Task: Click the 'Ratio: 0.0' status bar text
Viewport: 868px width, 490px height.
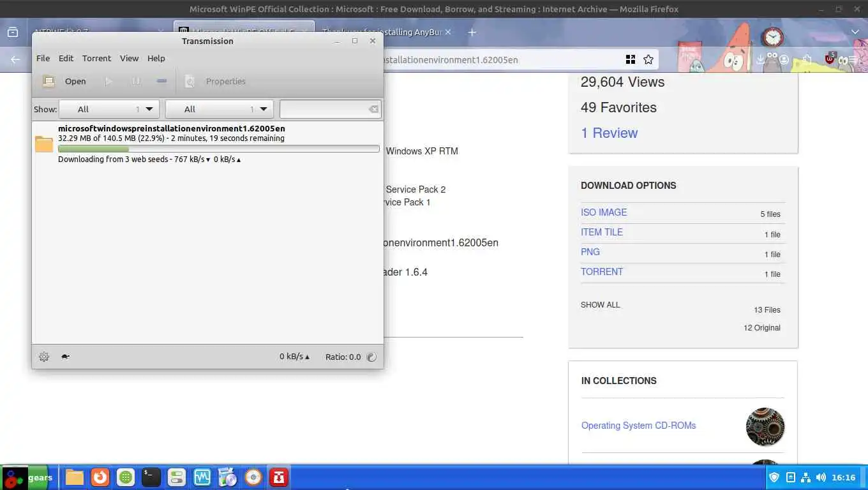Action: point(343,357)
